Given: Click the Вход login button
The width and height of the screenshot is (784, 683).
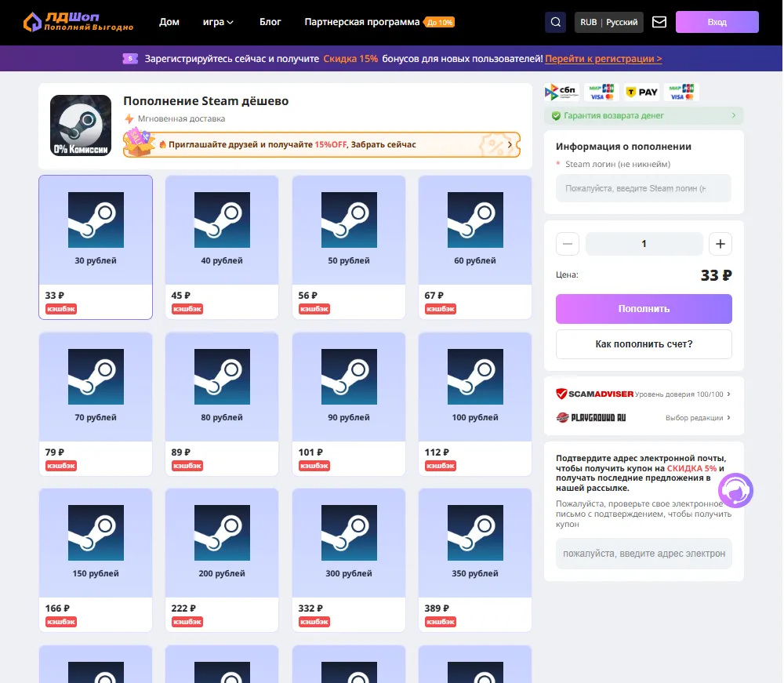Looking at the screenshot, I should point(717,22).
